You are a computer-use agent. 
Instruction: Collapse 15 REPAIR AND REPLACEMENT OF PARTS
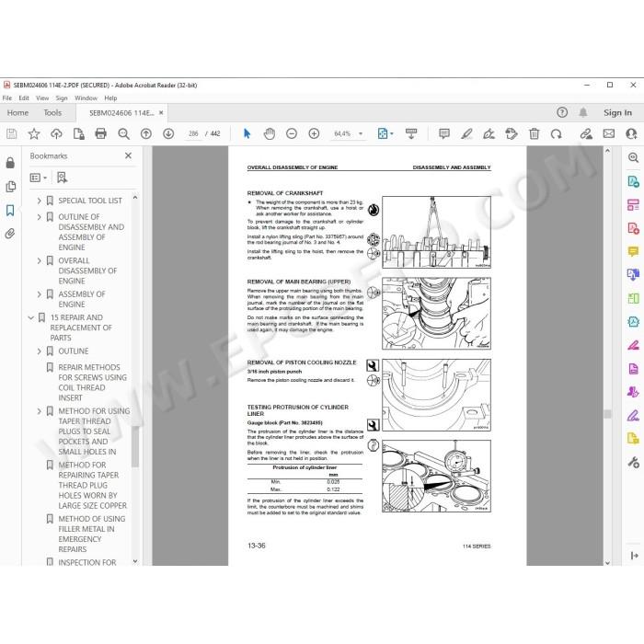(x=30, y=317)
